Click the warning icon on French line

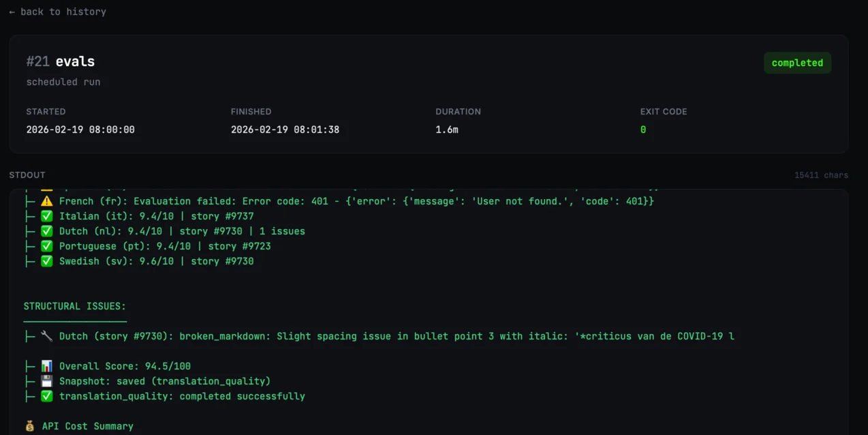pos(46,201)
